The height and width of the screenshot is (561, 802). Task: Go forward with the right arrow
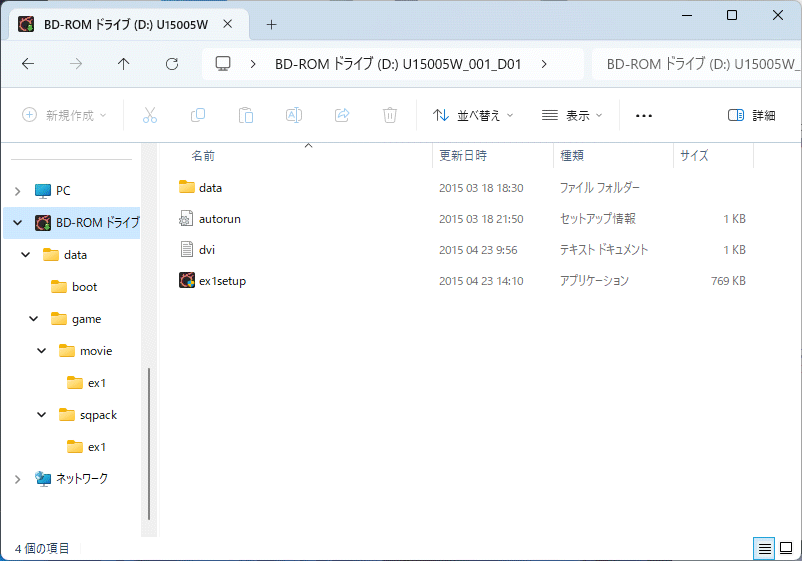click(76, 64)
